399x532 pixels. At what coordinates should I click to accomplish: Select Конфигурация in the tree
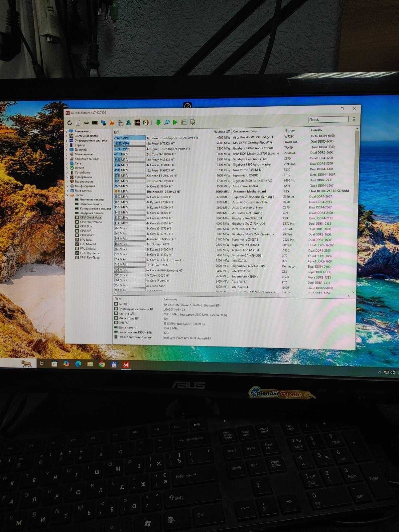(85, 186)
